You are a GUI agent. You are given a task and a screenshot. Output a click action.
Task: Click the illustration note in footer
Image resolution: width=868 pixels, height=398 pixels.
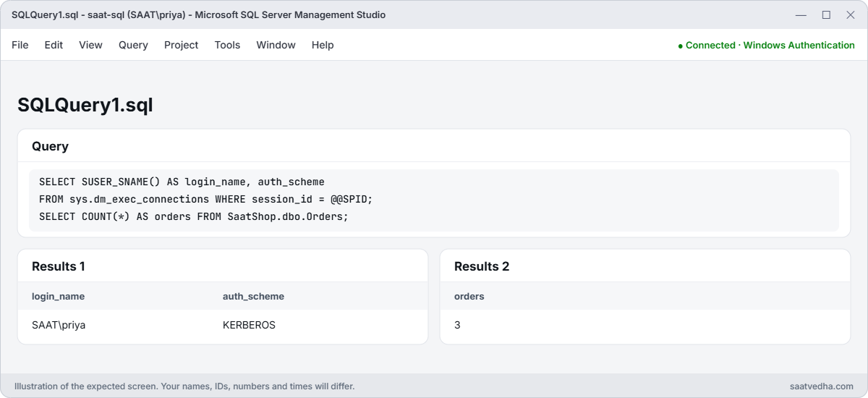[x=184, y=386]
